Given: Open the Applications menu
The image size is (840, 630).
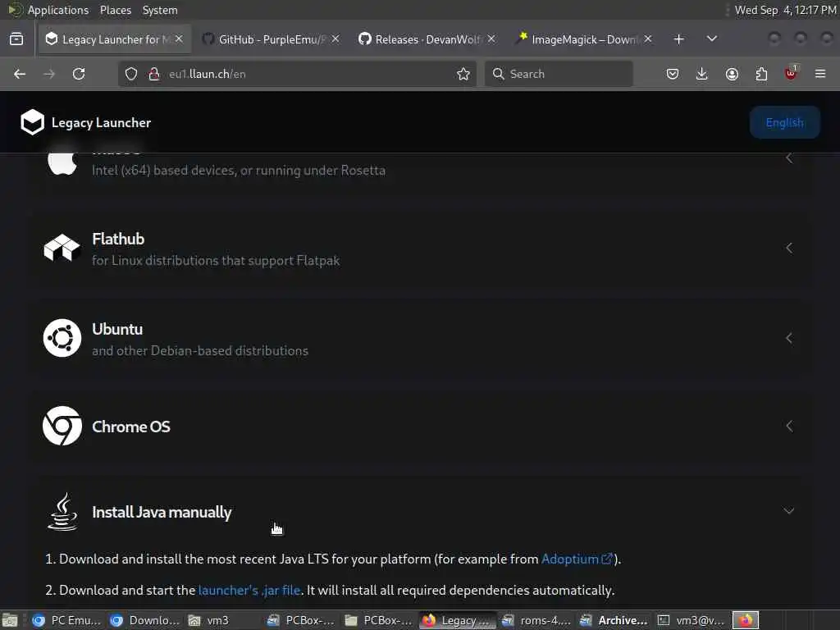Looking at the screenshot, I should tap(58, 10).
